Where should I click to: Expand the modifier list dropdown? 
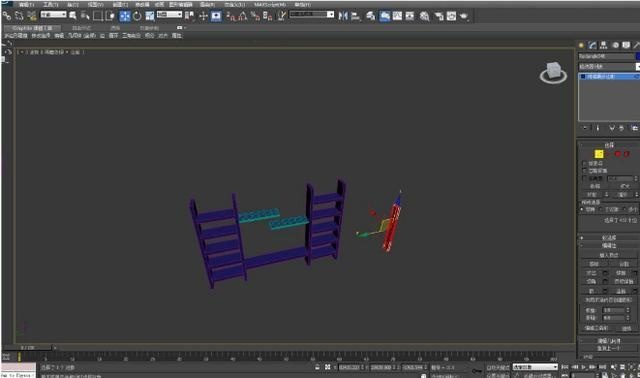coord(609,67)
